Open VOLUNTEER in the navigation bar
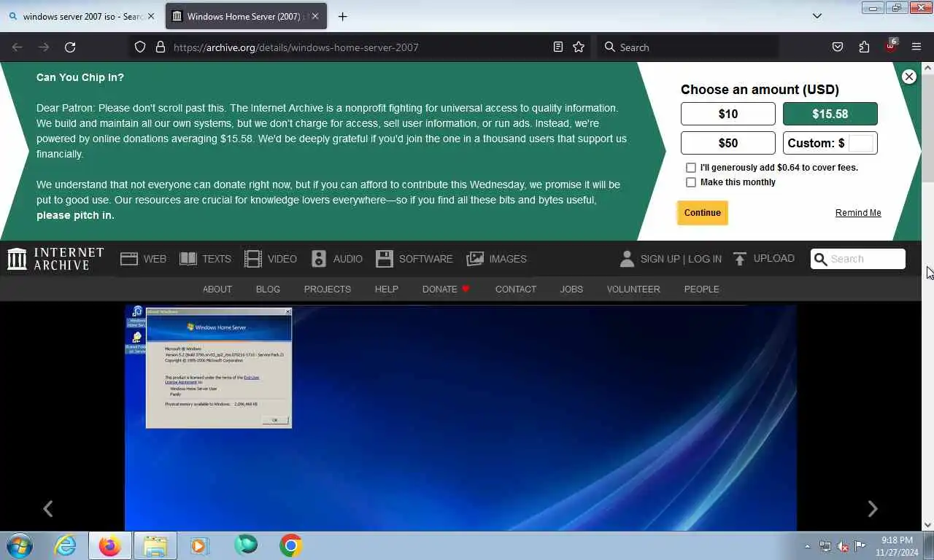Viewport: 934px width, 560px height. (633, 289)
